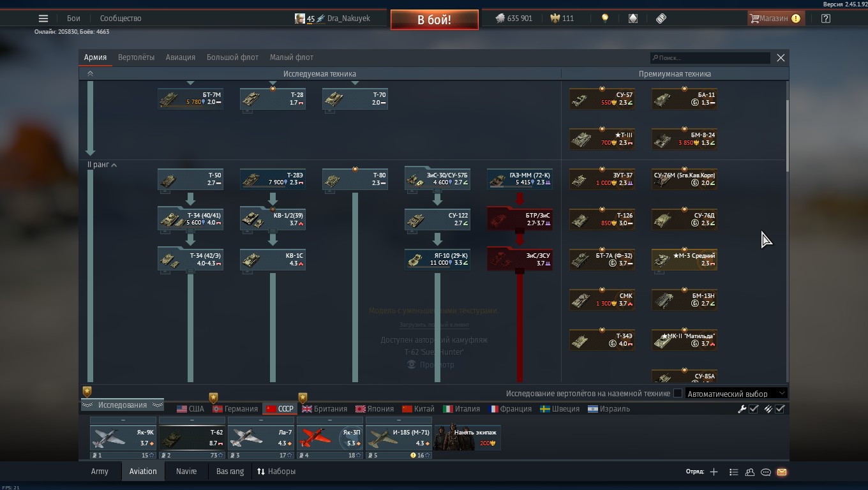This screenshot has width=868, height=490.
Task: Click Нанять экипаж for 200 eagles
Action: coord(467,438)
